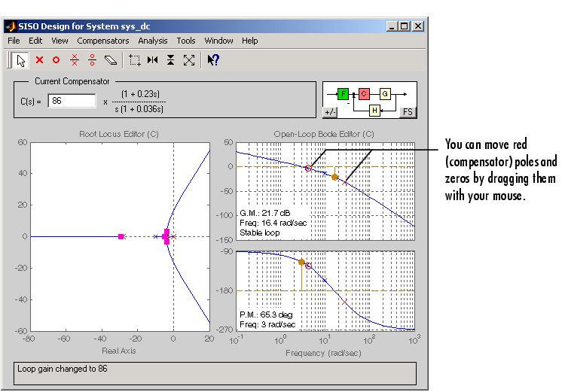This screenshot has height=392, width=565.
Task: Toggle feedback structure with FS button
Action: pos(407,112)
